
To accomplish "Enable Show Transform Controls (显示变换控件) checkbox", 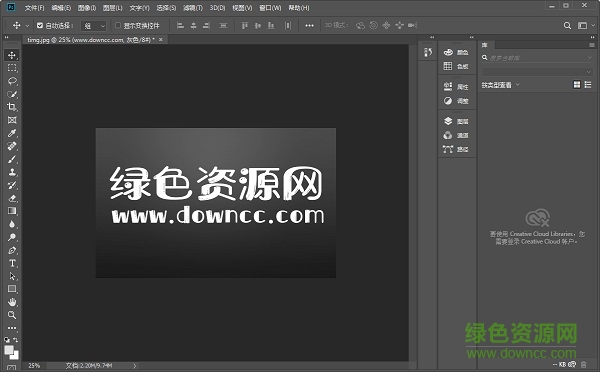I will (118, 25).
